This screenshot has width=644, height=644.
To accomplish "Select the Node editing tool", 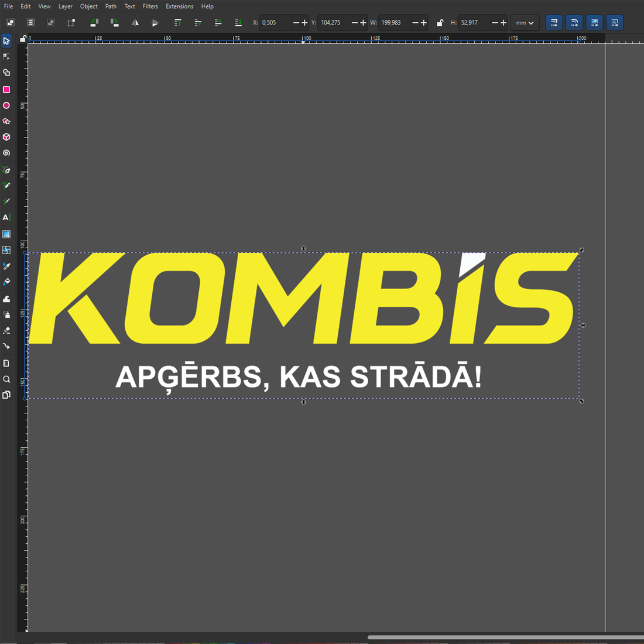I will point(6,57).
